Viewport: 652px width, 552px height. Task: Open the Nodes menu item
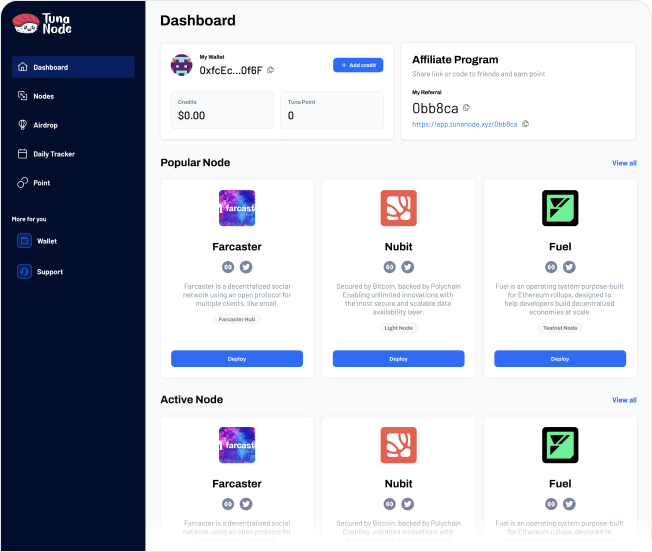tap(43, 96)
